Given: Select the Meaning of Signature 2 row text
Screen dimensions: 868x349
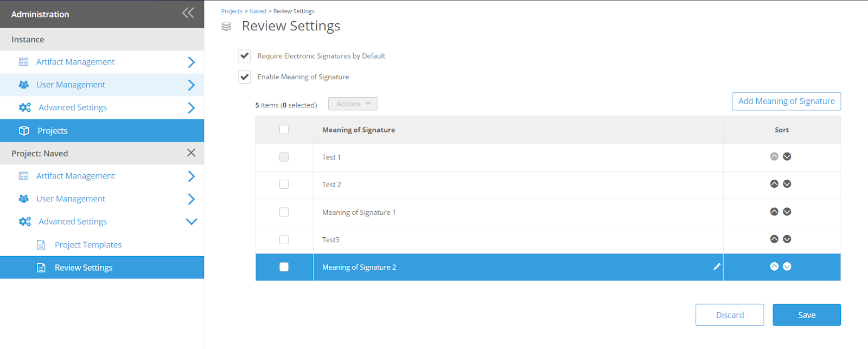Looking at the screenshot, I should (x=359, y=267).
